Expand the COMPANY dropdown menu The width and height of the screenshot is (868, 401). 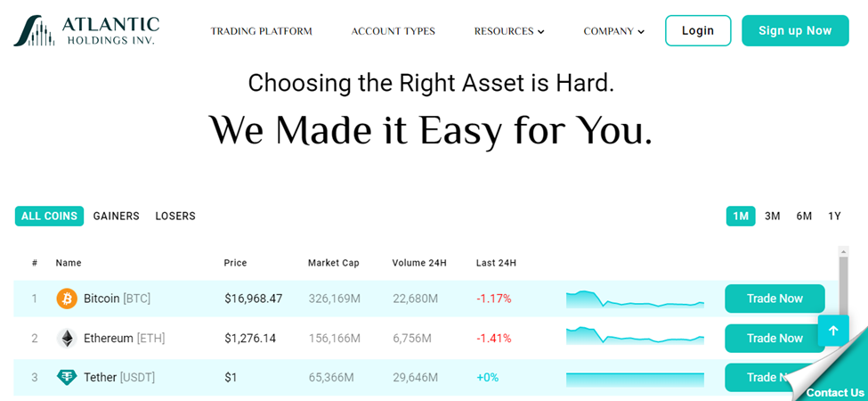614,31
